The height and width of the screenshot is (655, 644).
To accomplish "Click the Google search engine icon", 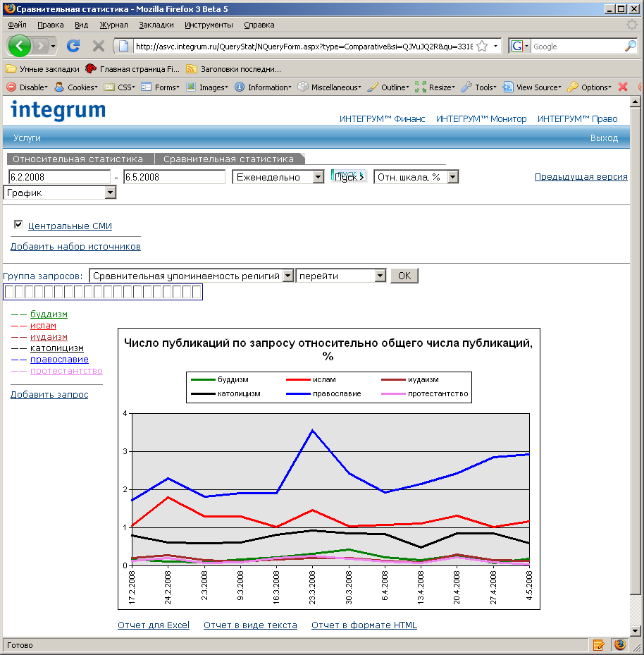I will pos(516,46).
